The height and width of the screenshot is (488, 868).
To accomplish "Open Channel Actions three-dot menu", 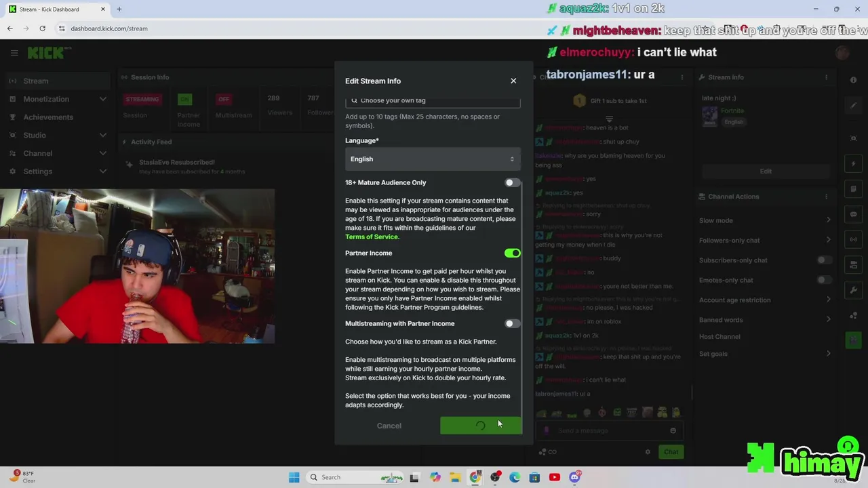I will click(x=826, y=197).
